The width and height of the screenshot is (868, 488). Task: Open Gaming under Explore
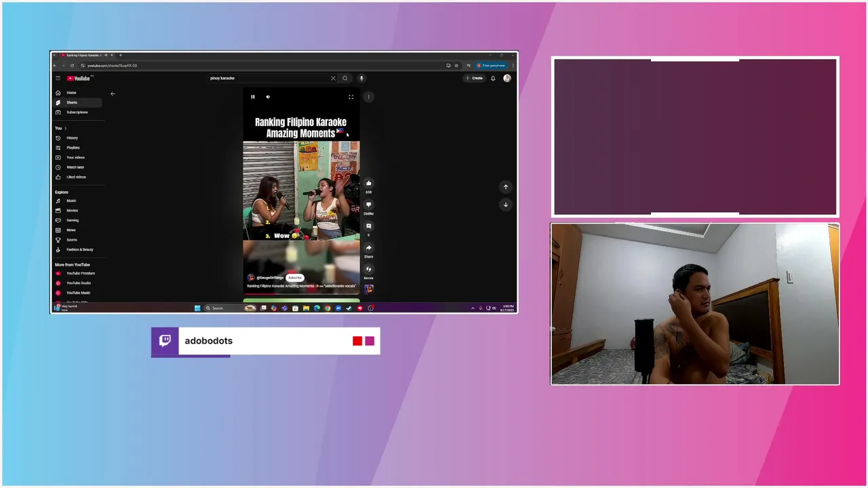(x=77, y=220)
